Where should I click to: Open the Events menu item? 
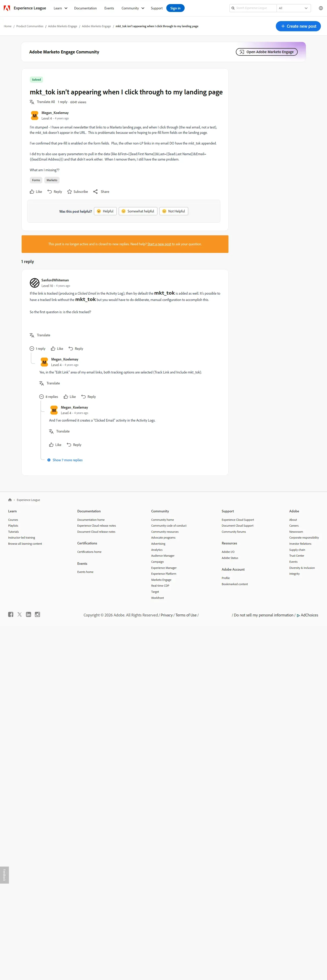coord(109,8)
